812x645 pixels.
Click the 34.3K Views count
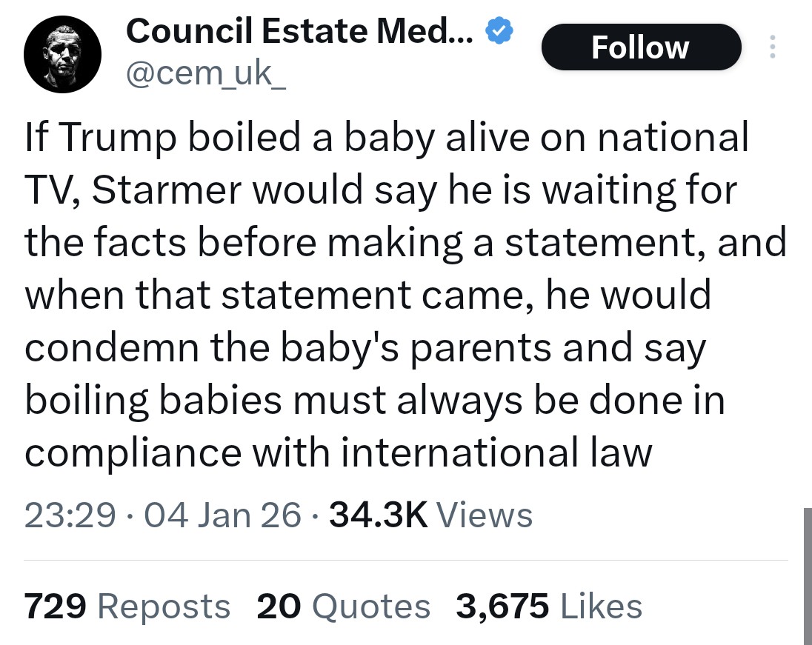[431, 515]
